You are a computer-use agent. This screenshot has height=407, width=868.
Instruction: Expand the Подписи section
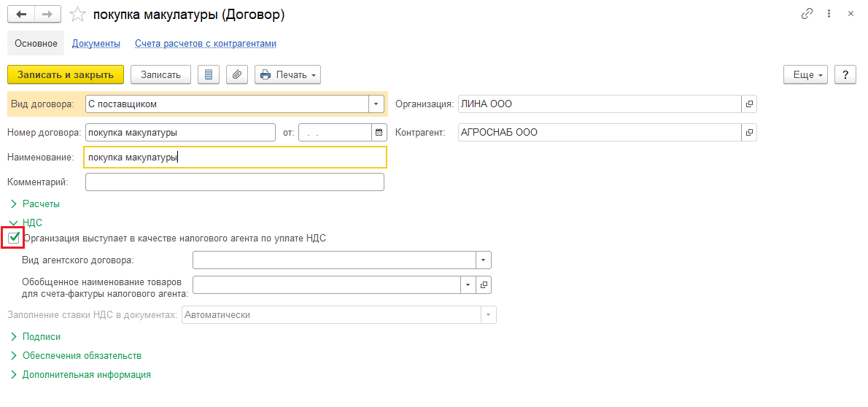click(x=41, y=337)
